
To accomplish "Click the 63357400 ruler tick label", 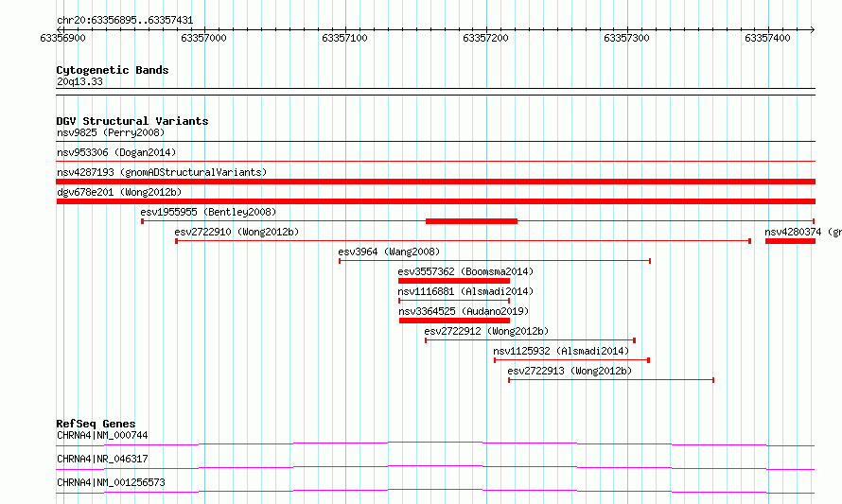I will (767, 38).
